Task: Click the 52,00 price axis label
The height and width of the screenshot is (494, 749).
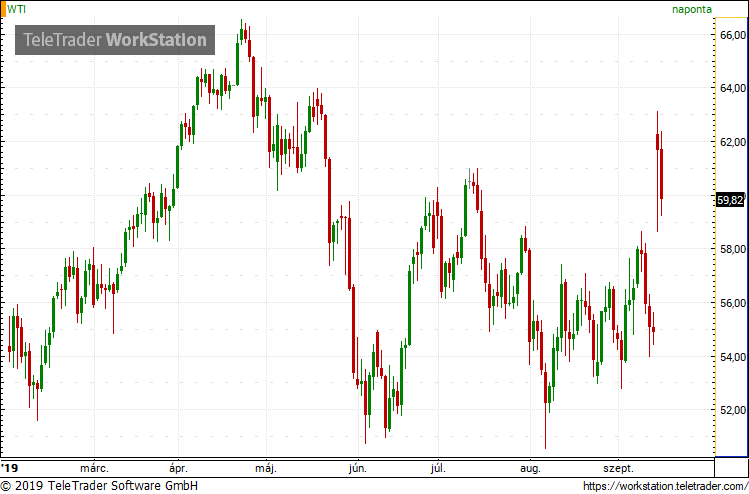Action: pos(733,410)
